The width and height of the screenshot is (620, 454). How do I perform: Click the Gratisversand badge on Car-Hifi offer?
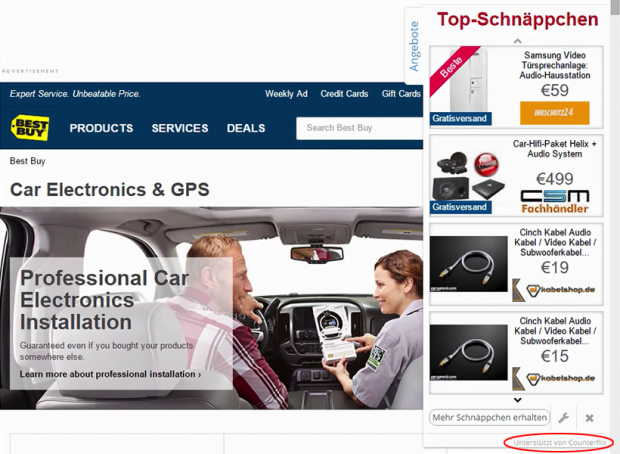[x=460, y=207]
